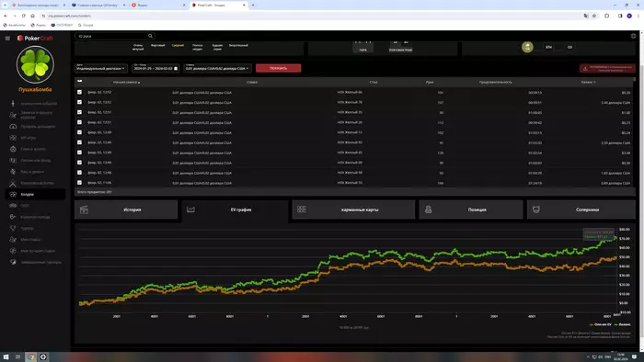Bookmark this page with the star icon
The width and height of the screenshot is (644, 362).
pyautogui.click(x=594, y=16)
